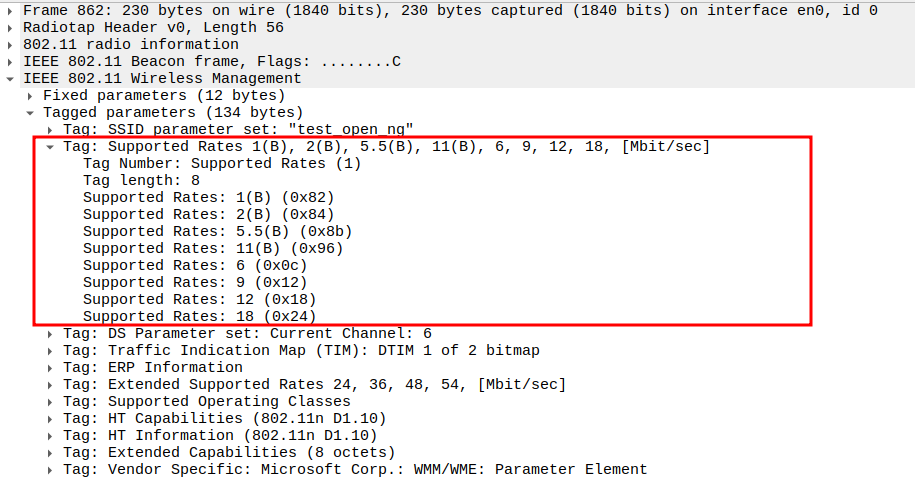Image resolution: width=915 pixels, height=485 pixels.
Task: Expand the Extended Supported Rates tag
Action: tap(51, 384)
